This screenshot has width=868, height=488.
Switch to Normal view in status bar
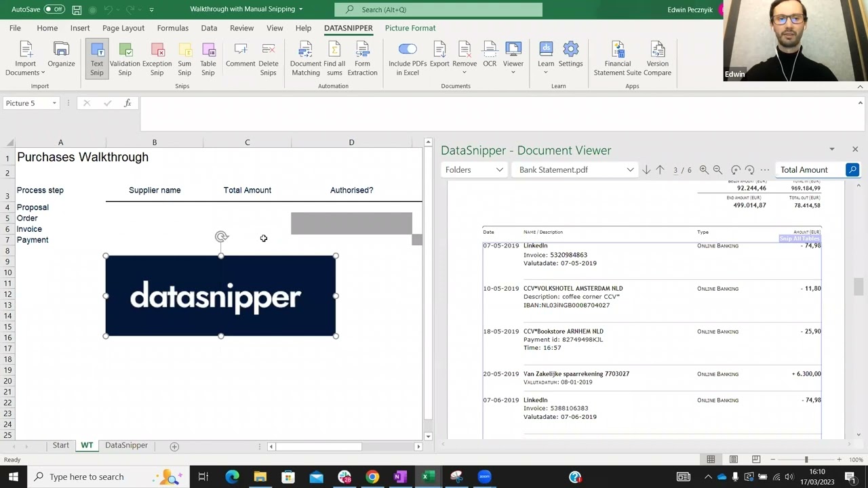[x=711, y=460]
